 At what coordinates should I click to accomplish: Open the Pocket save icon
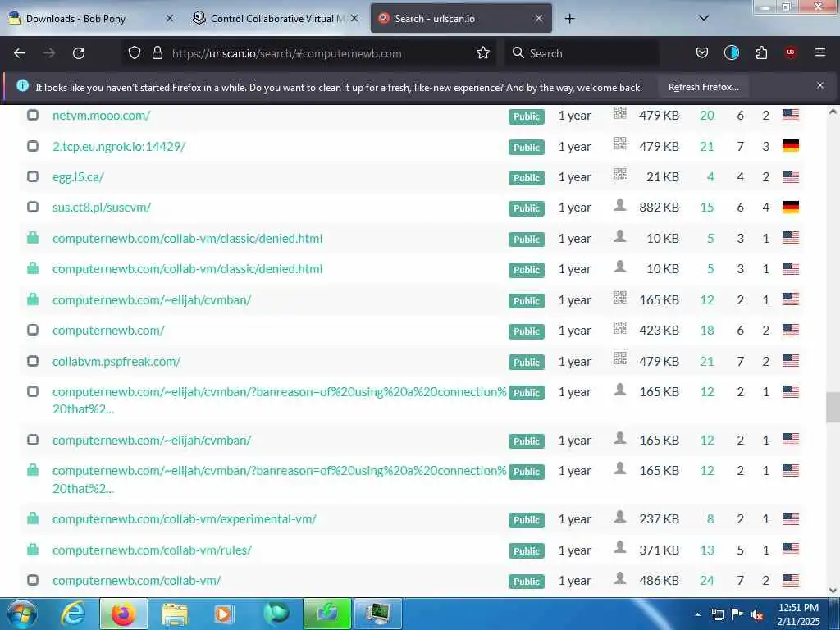click(x=702, y=53)
